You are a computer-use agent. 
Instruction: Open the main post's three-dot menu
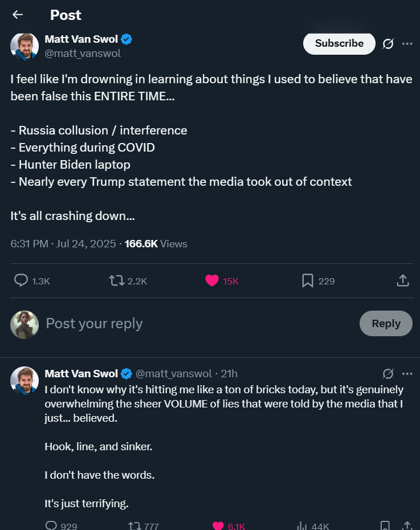point(407,44)
